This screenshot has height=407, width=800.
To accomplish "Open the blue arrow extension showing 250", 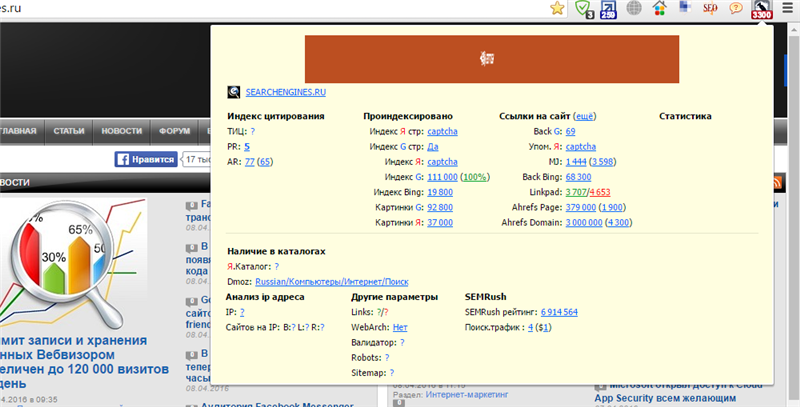I will (x=608, y=9).
